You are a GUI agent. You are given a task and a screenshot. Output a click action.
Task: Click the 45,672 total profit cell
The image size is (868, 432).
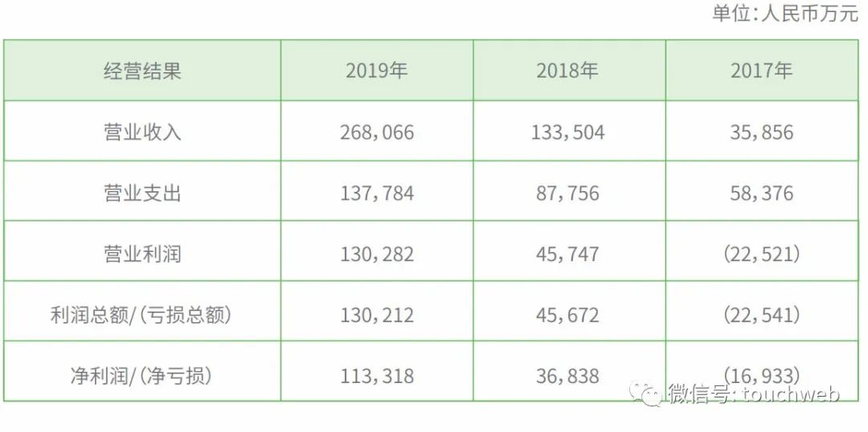point(567,315)
